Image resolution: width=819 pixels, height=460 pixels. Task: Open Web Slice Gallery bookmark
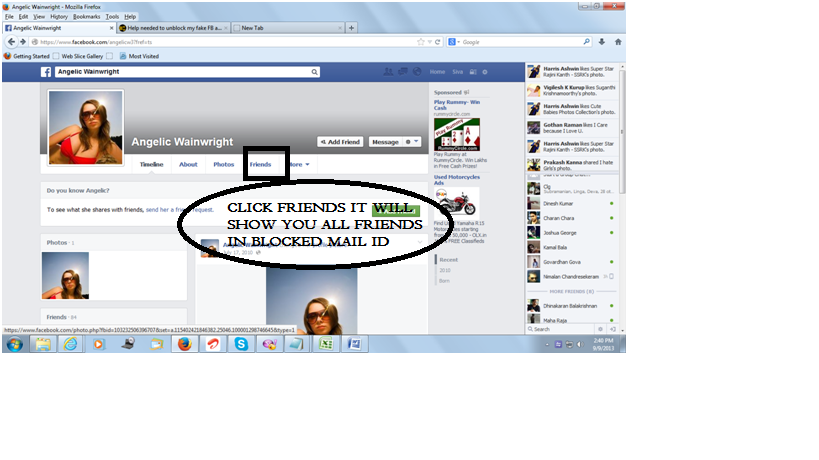click(x=78, y=56)
